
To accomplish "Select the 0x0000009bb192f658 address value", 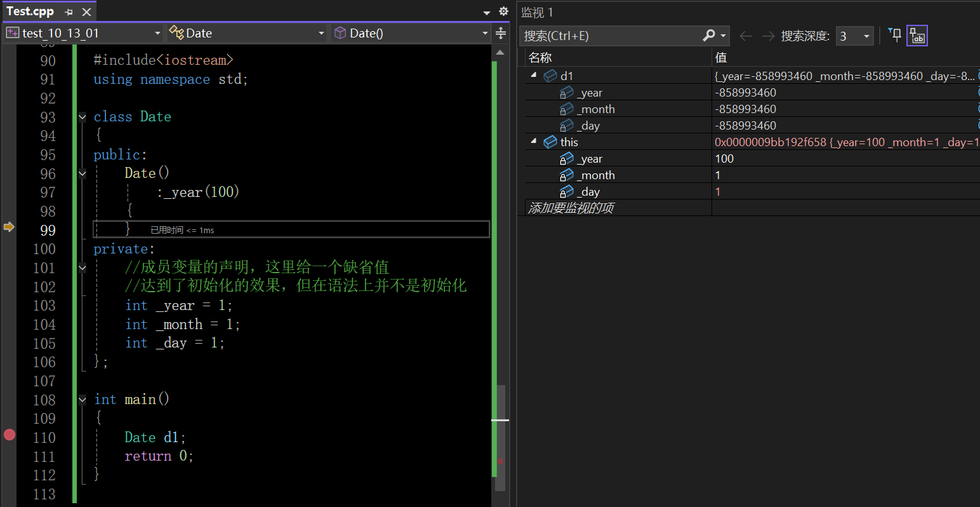I will coord(771,142).
